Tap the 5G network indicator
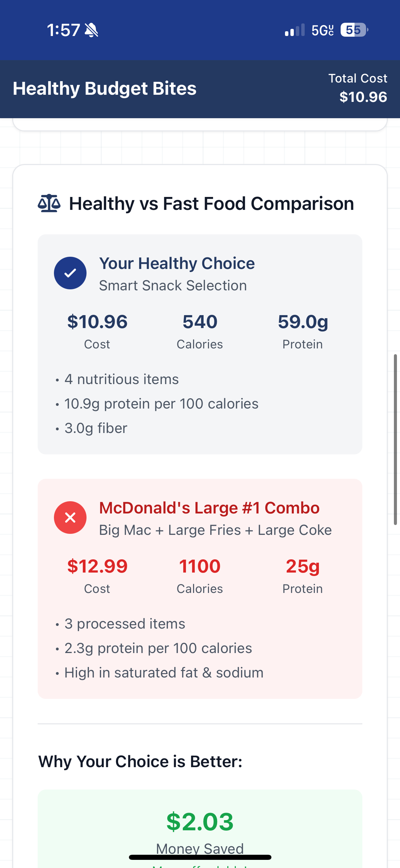 323,30
